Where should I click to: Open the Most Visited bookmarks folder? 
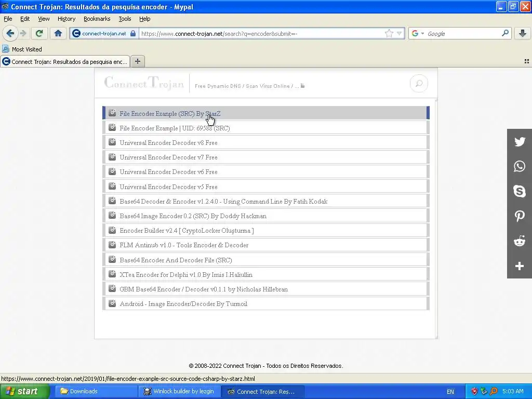(x=22, y=49)
